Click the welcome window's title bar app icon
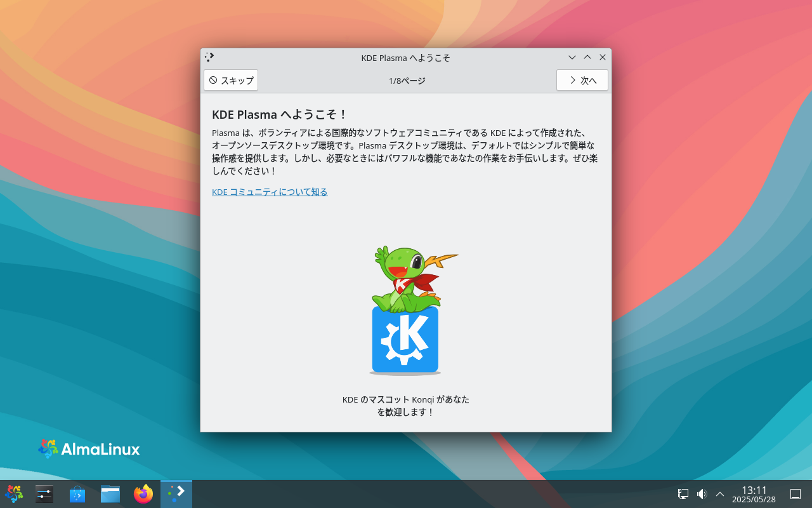Screen dimensions: 812x508 pos(209,57)
